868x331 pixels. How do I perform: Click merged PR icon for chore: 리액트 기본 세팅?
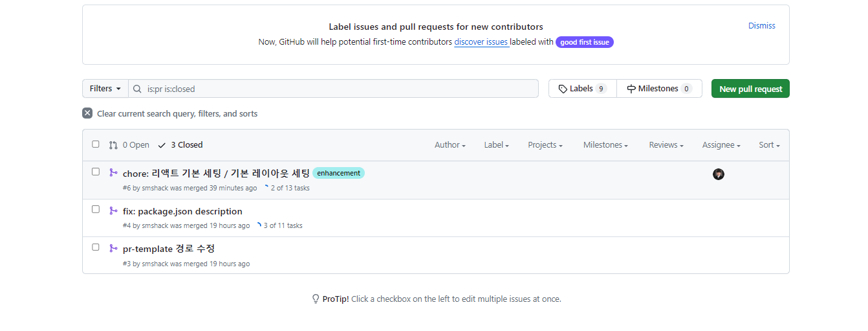pos(113,172)
